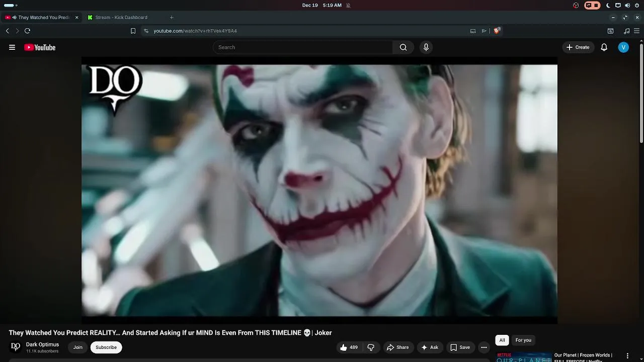Open the media control music note icon
Viewport: 644px width, 362px height.
click(x=626, y=31)
